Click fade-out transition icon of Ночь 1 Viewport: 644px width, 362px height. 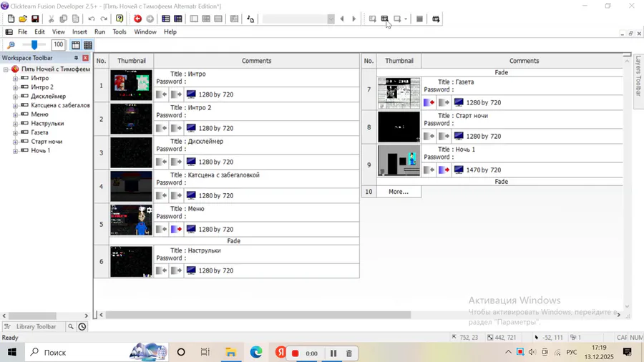click(x=444, y=170)
